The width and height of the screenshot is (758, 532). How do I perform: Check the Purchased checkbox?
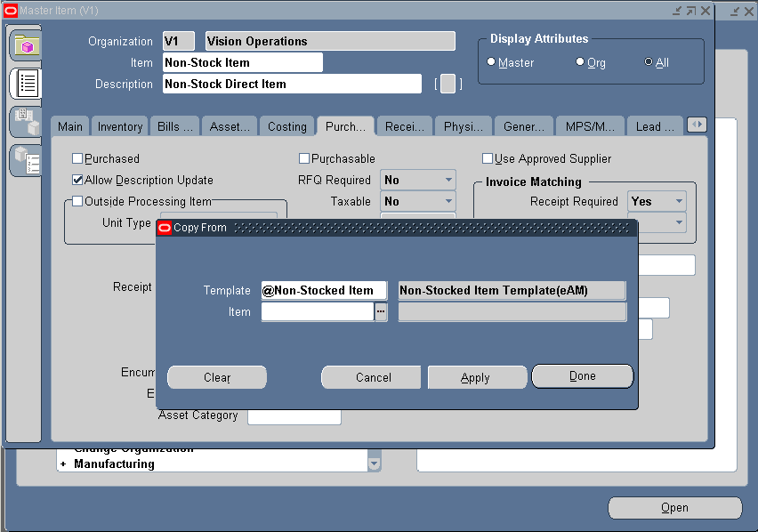pyautogui.click(x=77, y=158)
